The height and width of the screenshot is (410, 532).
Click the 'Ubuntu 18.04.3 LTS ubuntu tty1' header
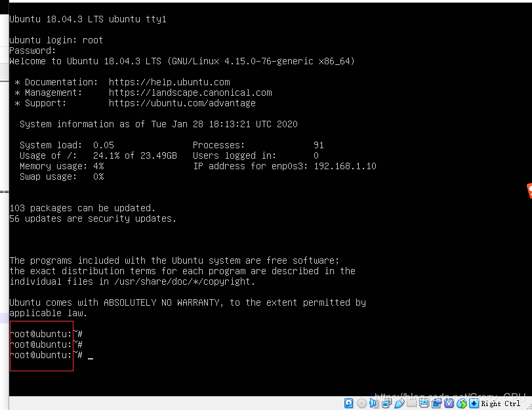pyautogui.click(x=88, y=19)
